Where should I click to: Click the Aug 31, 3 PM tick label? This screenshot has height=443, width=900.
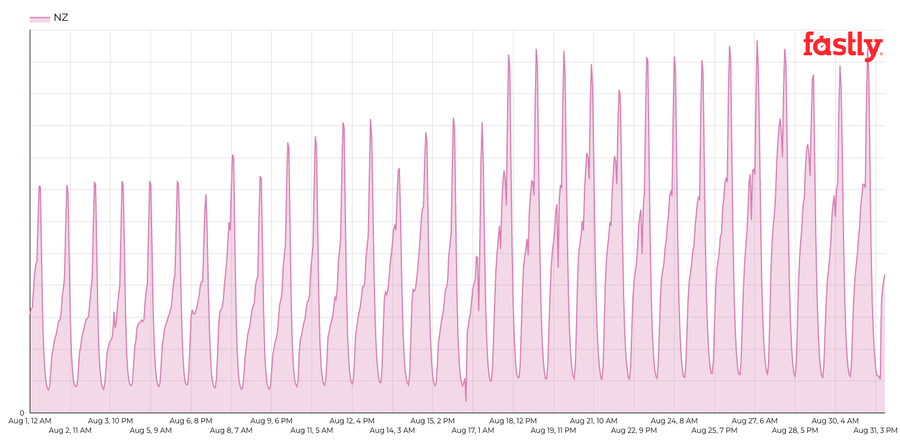pyautogui.click(x=876, y=430)
